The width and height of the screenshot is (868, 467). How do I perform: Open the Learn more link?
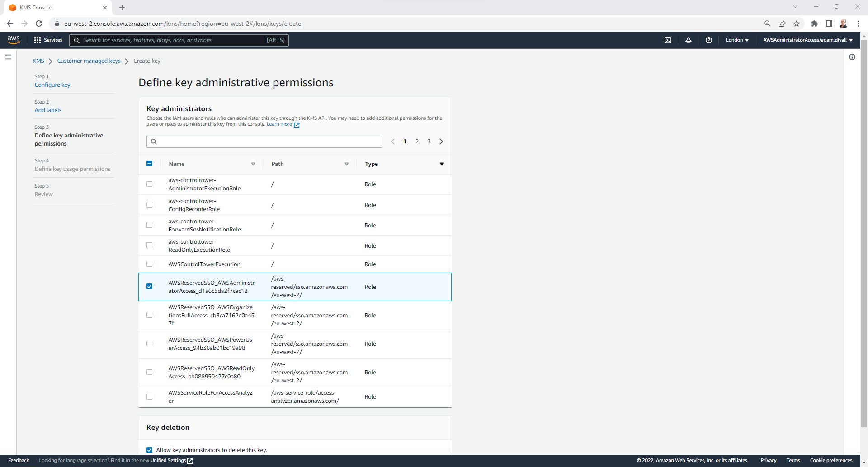point(279,124)
